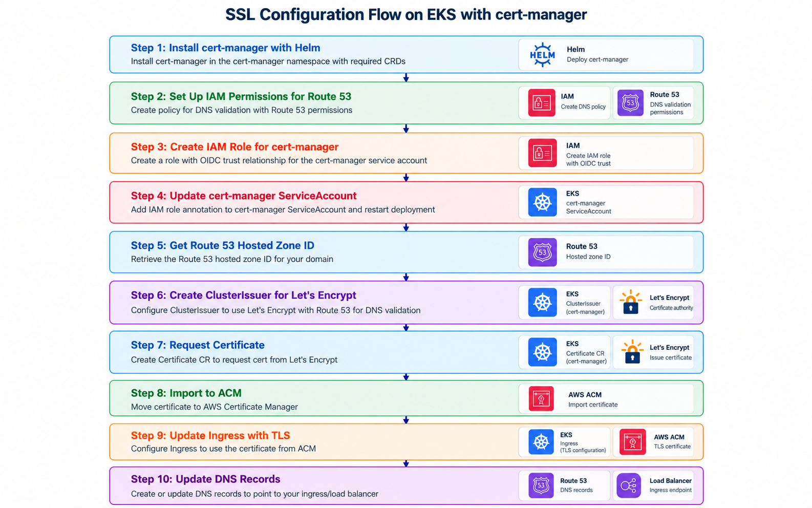The image size is (812, 508).
Task: Click the heading Step 9: Update Ingress with TLS
Action: coord(210,436)
